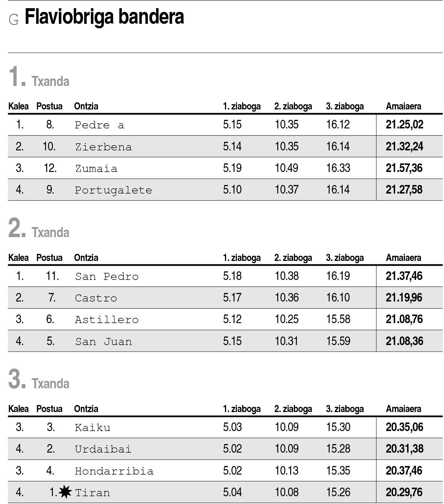Viewport: 444px width, 504px height.
Task: Click the Pedre a row name
Action: 99,125
